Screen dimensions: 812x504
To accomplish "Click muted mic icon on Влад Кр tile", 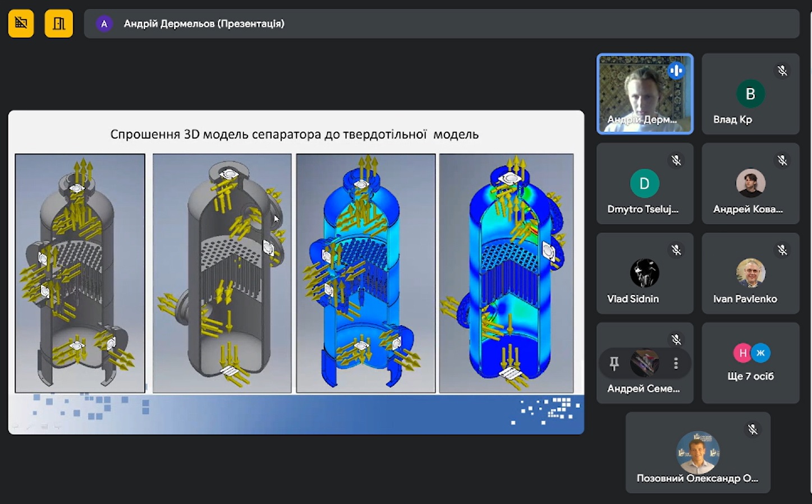I will 782,71.
